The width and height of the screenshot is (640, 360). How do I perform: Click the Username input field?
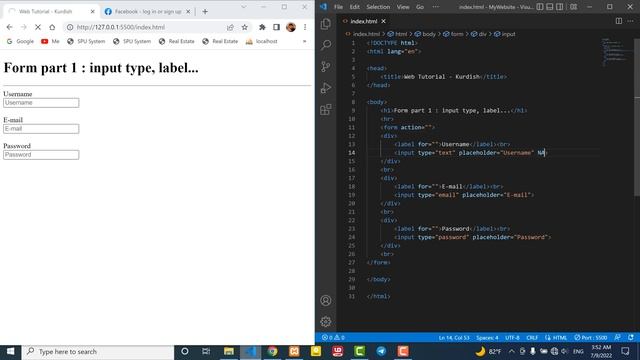pyautogui.click(x=41, y=103)
